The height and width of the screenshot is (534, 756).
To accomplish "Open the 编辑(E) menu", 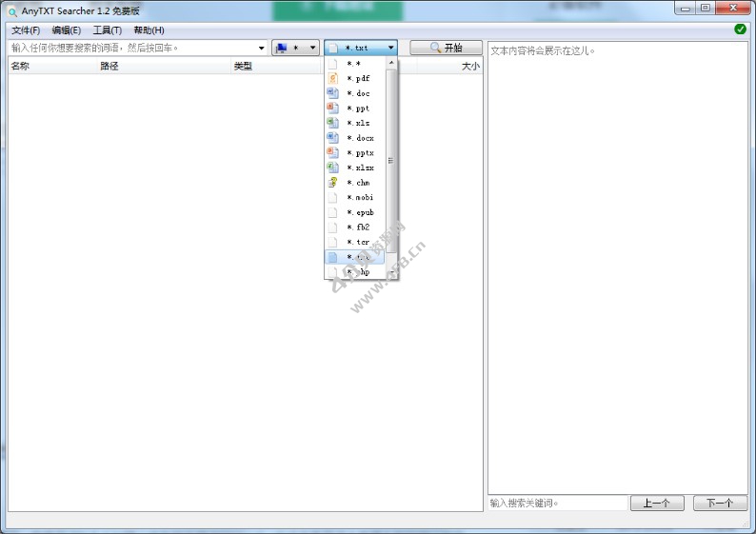I will coord(67,30).
